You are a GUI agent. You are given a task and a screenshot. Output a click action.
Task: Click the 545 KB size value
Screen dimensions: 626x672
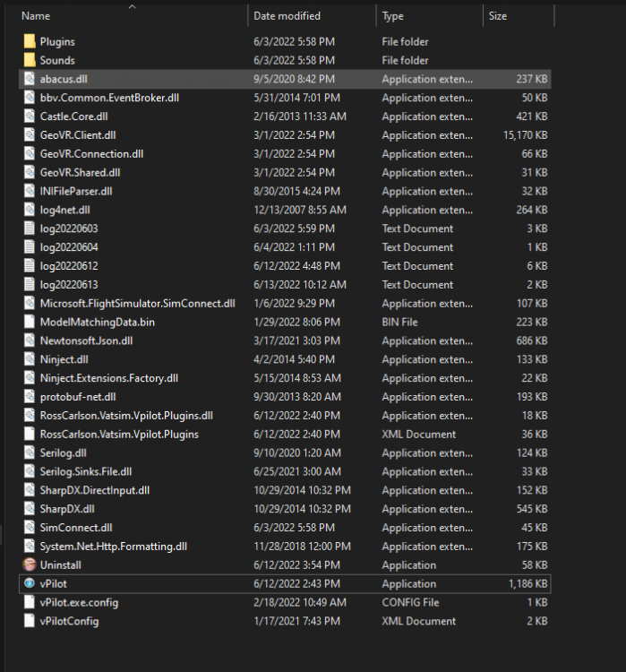(532, 509)
